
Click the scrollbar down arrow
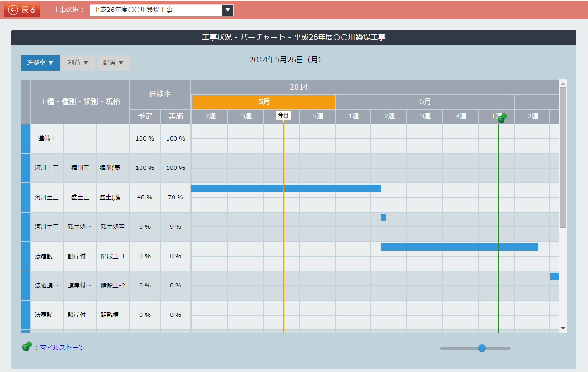point(563,329)
